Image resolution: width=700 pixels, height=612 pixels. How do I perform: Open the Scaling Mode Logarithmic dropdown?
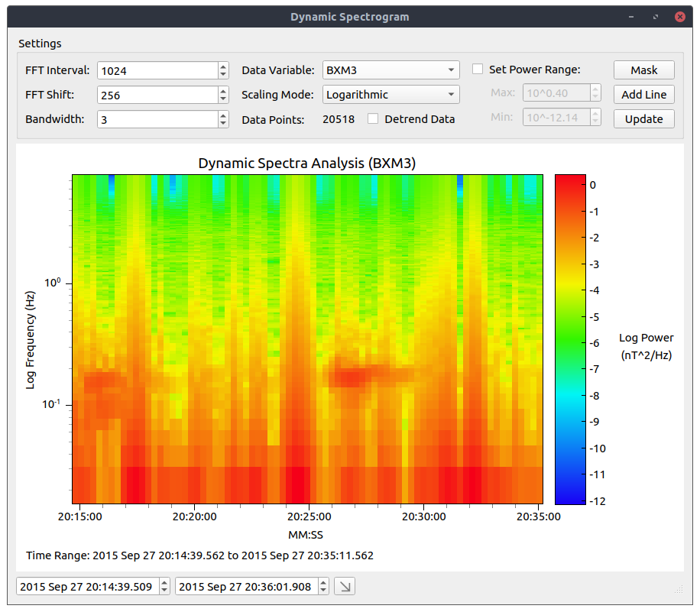391,95
